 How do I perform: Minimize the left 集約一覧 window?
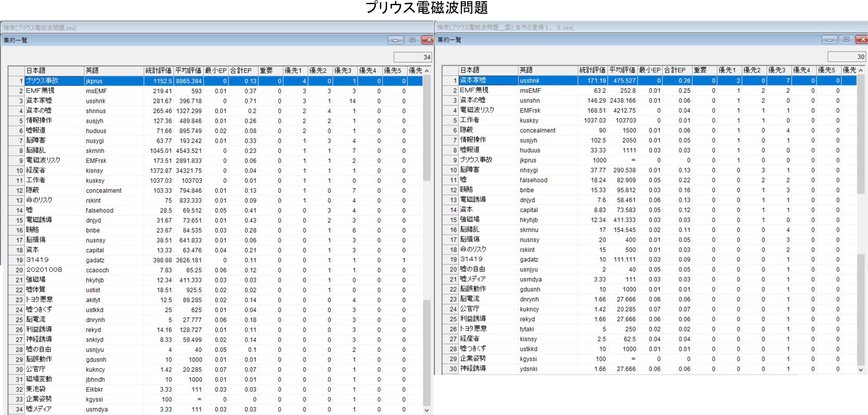[396, 40]
